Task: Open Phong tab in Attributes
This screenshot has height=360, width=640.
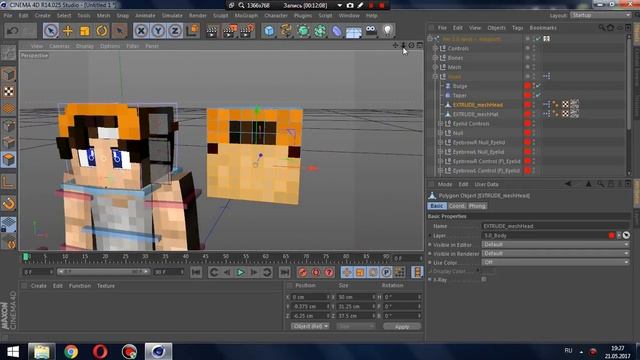Action: coord(477,206)
